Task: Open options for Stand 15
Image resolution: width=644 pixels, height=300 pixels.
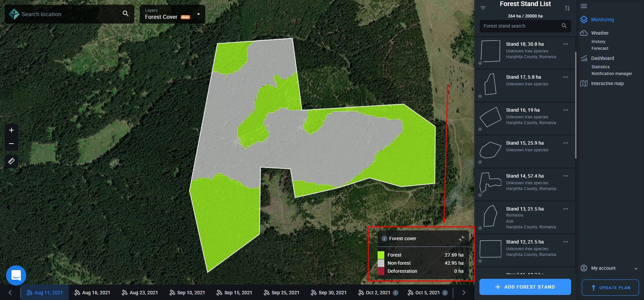Action: (566, 143)
